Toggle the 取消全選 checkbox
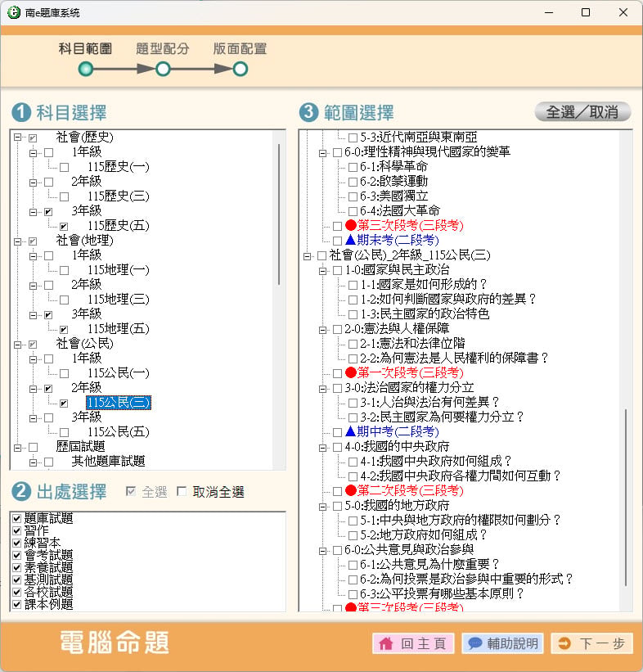The image size is (643, 672). click(182, 491)
